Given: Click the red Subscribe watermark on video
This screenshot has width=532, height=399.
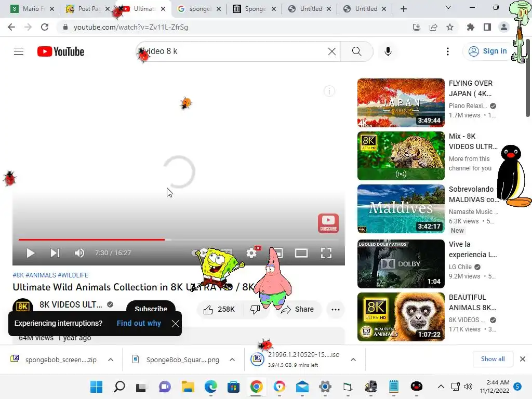Looking at the screenshot, I should pyautogui.click(x=328, y=223).
